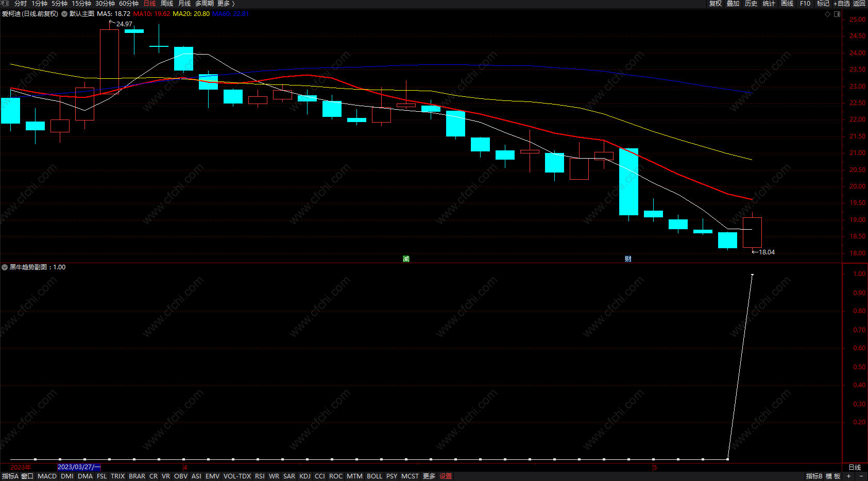
Task: Select the MTM indicator
Action: pyautogui.click(x=355, y=476)
